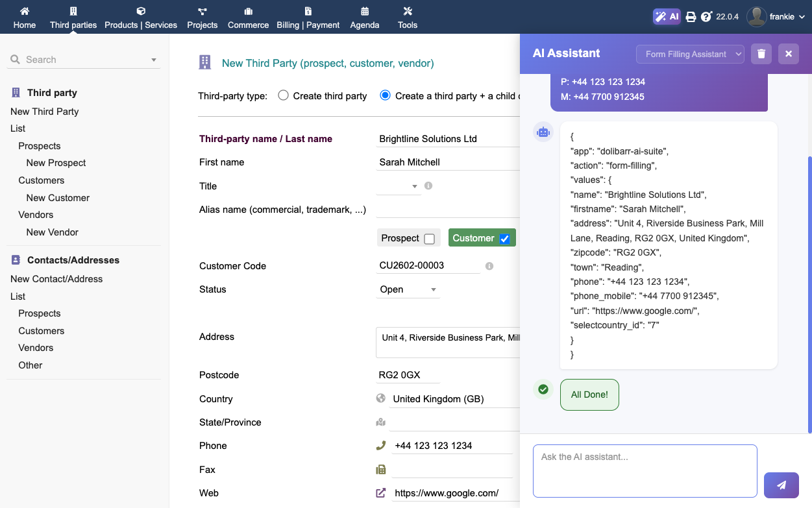This screenshot has height=508, width=812.
Task: Click New Contact/Address in sidebar
Action: (x=56, y=279)
